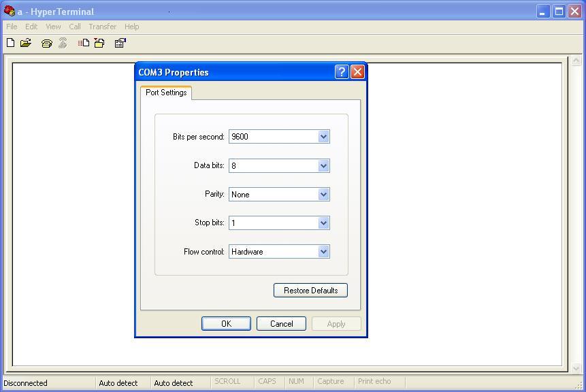Open the Help menu
The width and height of the screenshot is (586, 392).
[x=131, y=27]
